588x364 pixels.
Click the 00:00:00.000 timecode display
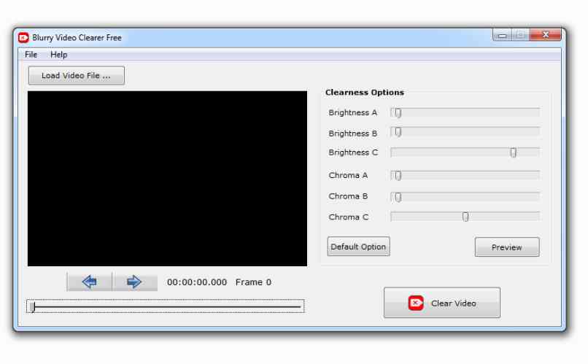[x=197, y=282]
